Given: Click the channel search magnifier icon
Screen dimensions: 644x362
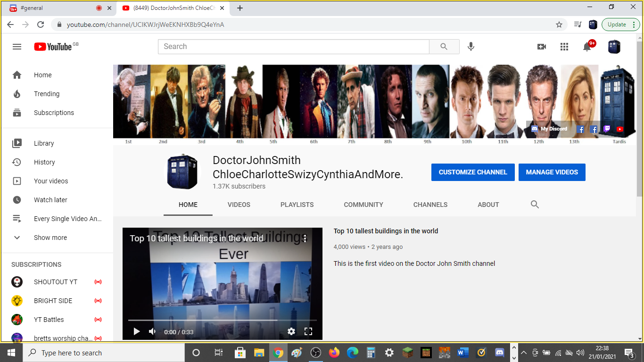Looking at the screenshot, I should [x=535, y=204].
